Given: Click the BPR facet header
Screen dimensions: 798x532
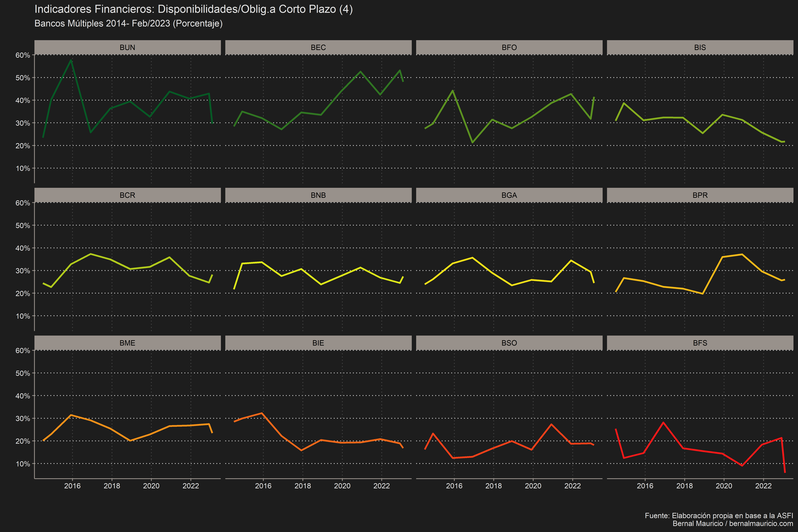Looking at the screenshot, I should coord(700,195).
